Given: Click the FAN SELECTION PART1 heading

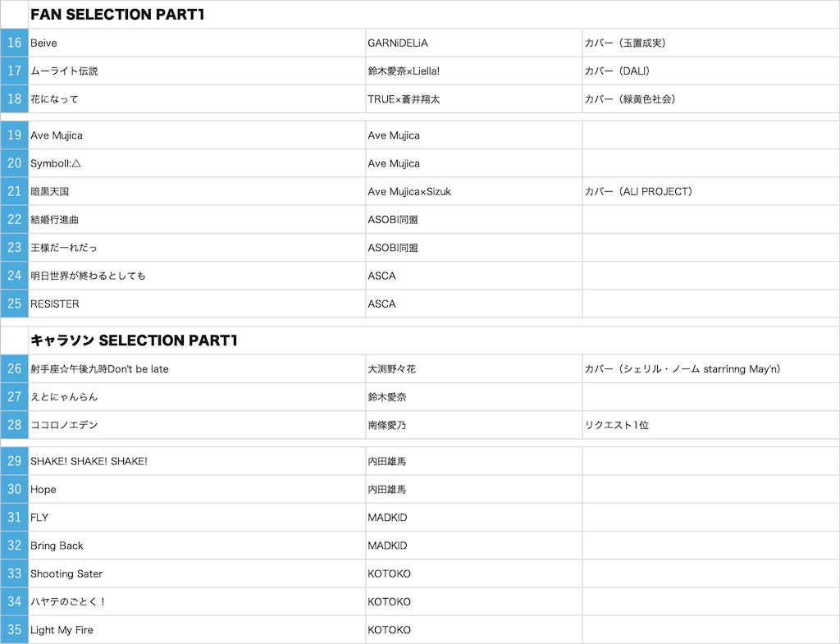Looking at the screenshot, I should tap(117, 15).
